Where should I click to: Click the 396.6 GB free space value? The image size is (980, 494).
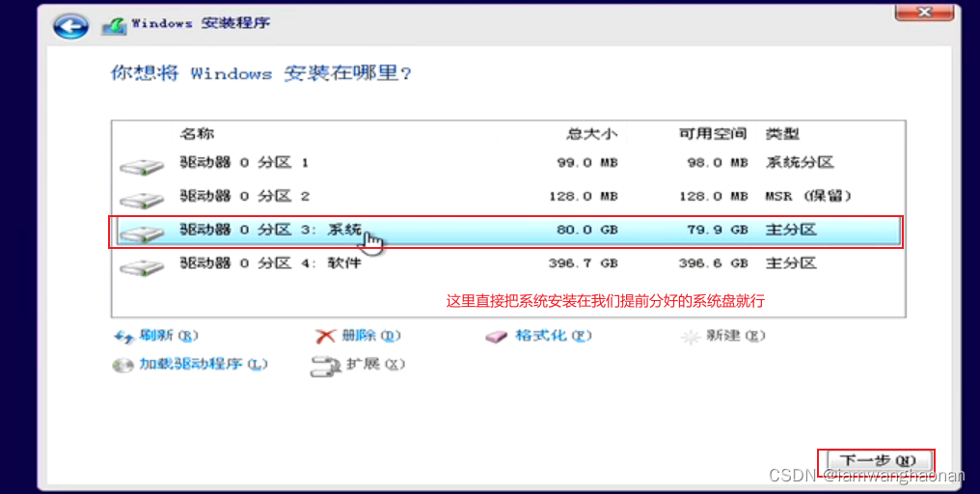point(713,263)
